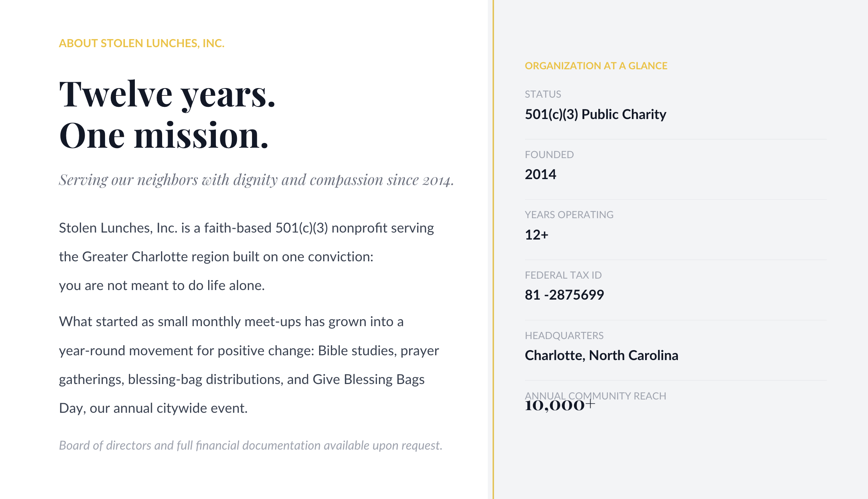This screenshot has width=868, height=499.
Task: Click the 'About Stolen Lunches, Inc.' heading label
Action: click(141, 43)
